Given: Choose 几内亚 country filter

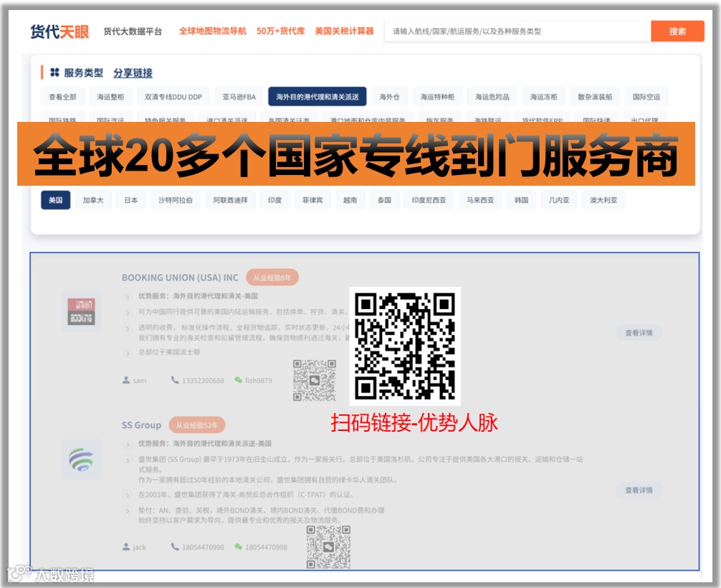Looking at the screenshot, I should click(x=559, y=200).
